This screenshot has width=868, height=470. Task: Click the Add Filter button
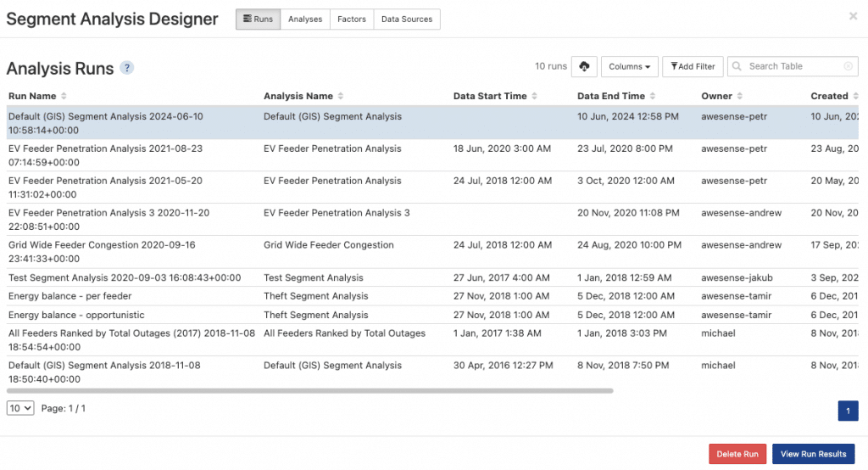point(693,66)
